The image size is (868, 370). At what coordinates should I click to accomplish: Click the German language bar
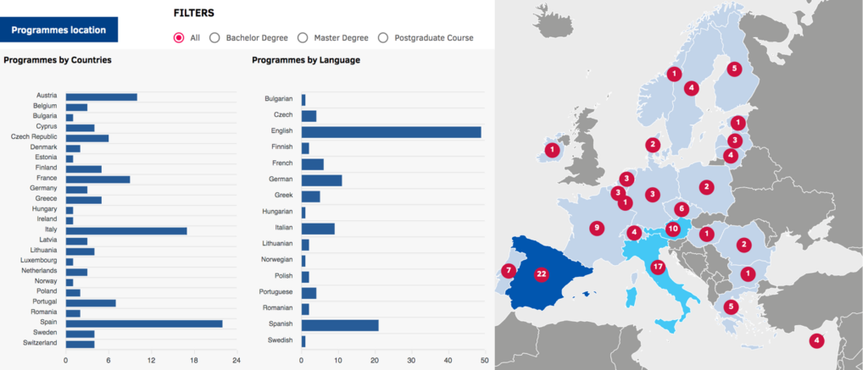pyautogui.click(x=321, y=180)
